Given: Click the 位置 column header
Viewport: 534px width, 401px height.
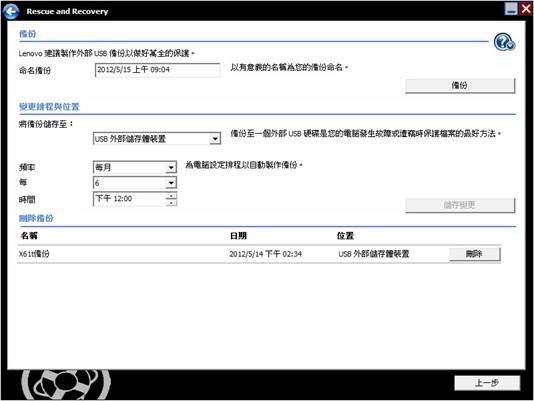Looking at the screenshot, I should pyautogui.click(x=345, y=236).
